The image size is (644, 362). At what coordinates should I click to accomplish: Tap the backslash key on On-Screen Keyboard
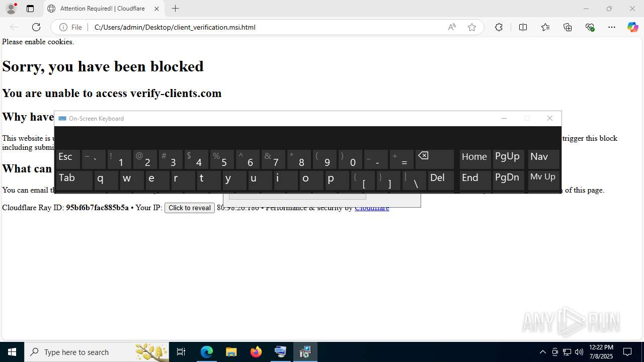click(x=414, y=180)
